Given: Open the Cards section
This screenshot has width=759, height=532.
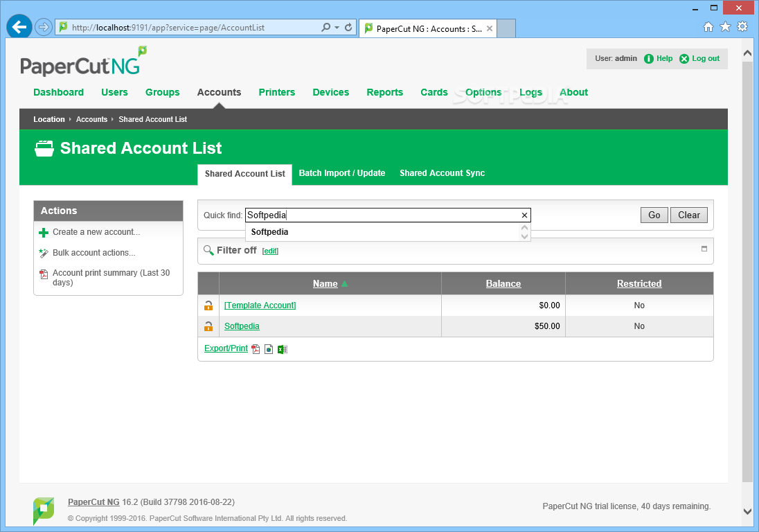Looking at the screenshot, I should [x=434, y=92].
